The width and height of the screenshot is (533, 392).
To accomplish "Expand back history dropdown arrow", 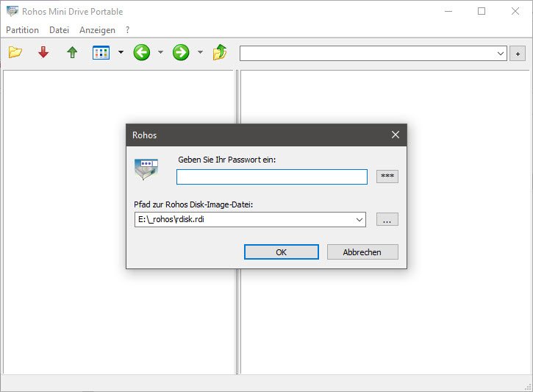I will (160, 52).
